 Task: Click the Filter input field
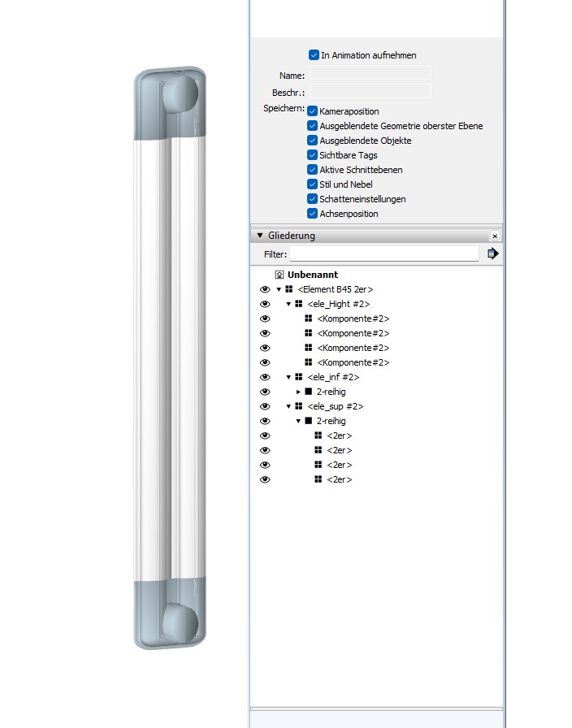(x=383, y=254)
